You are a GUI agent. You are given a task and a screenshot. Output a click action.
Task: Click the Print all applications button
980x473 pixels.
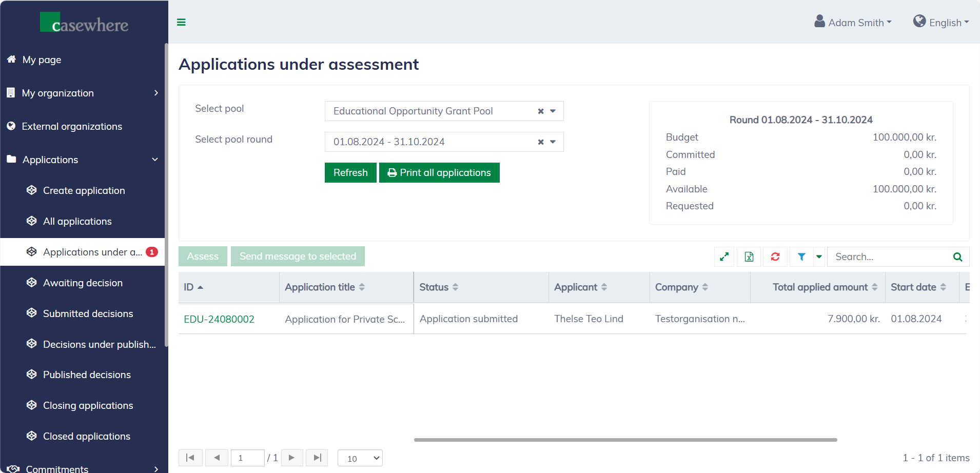pyautogui.click(x=439, y=173)
